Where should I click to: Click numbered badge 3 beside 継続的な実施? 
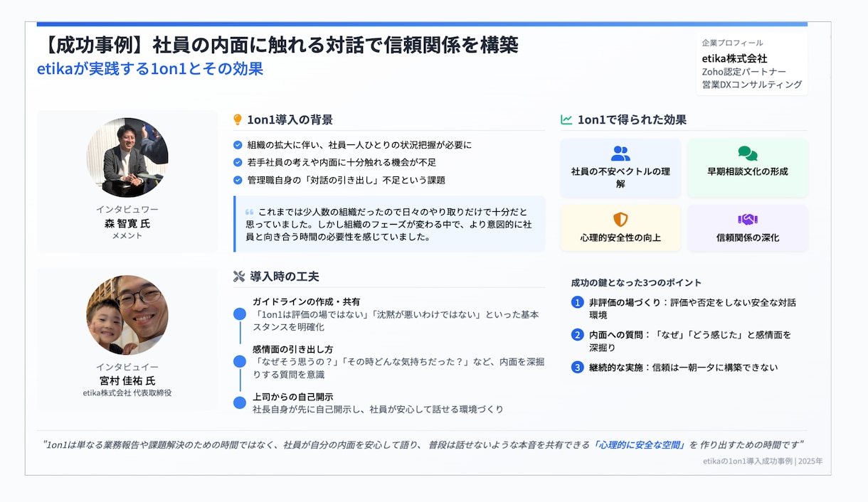(x=578, y=368)
